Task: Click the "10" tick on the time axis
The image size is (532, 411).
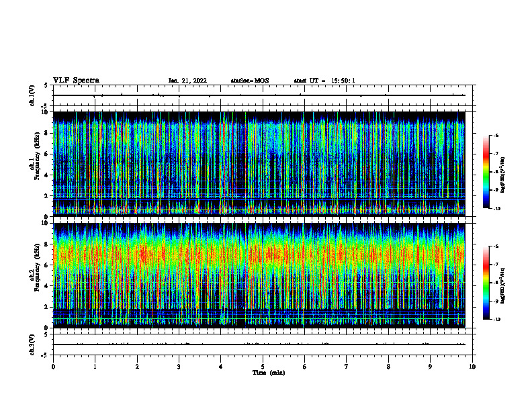Action: [x=472, y=367]
